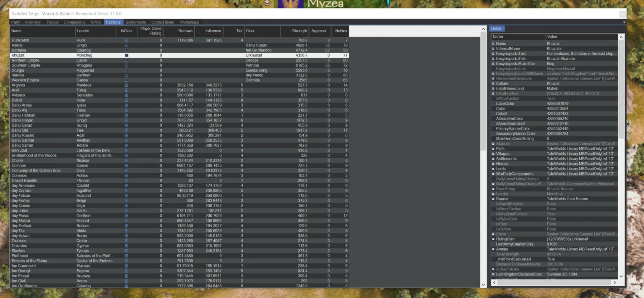Click Detail panel scroll down arrow

[621, 276]
